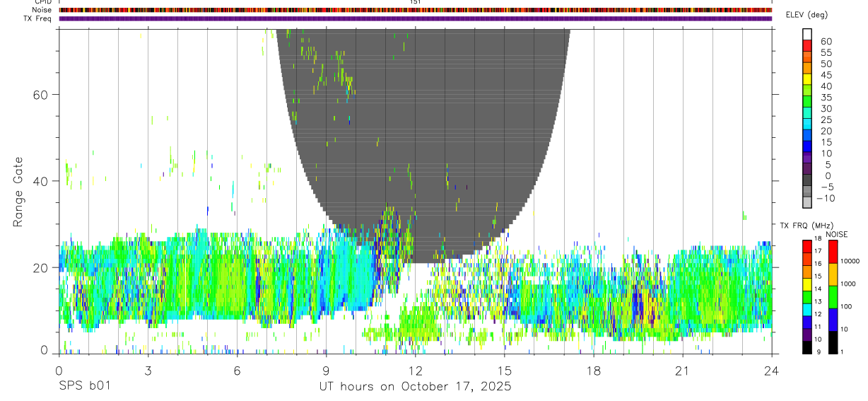Click the '21' hour tick label on x-axis
Screen dimensions: 868x401
(683, 371)
